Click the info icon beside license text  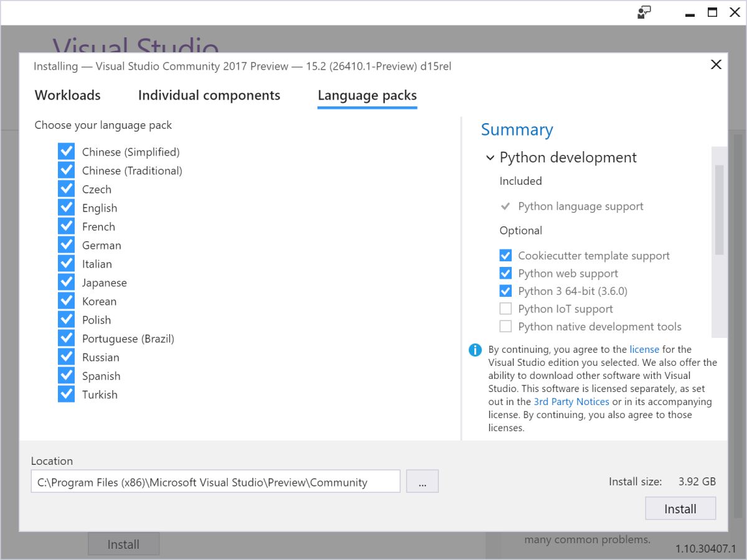pyautogui.click(x=475, y=350)
